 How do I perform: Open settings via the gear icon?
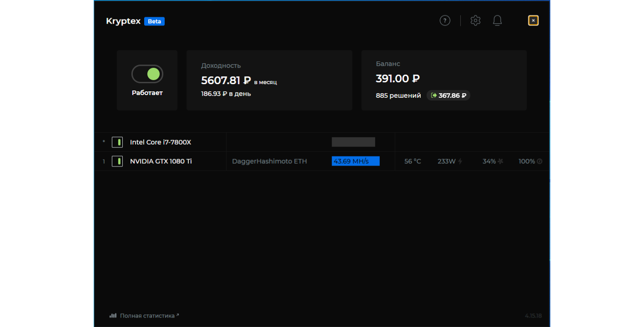tap(475, 20)
